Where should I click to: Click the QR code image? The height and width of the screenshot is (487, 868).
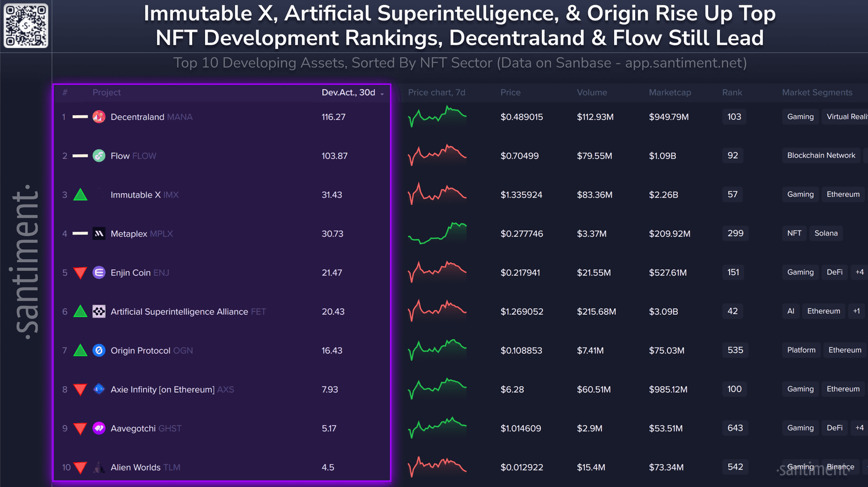point(26,26)
